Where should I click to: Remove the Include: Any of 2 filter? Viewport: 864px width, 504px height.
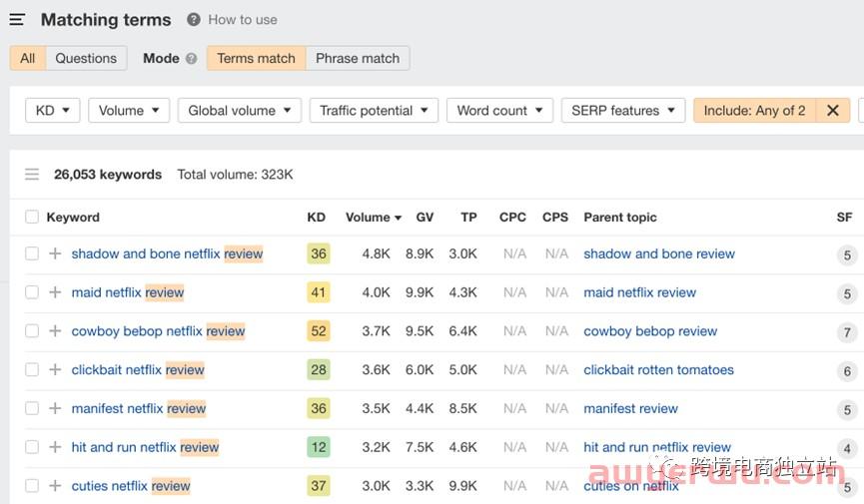[833, 111]
